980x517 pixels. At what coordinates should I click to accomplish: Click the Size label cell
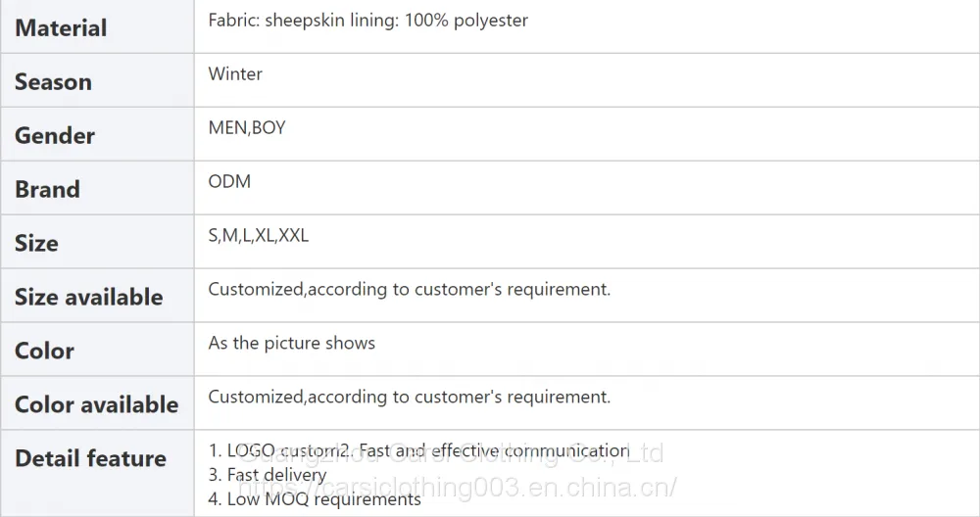pyautogui.click(x=36, y=243)
